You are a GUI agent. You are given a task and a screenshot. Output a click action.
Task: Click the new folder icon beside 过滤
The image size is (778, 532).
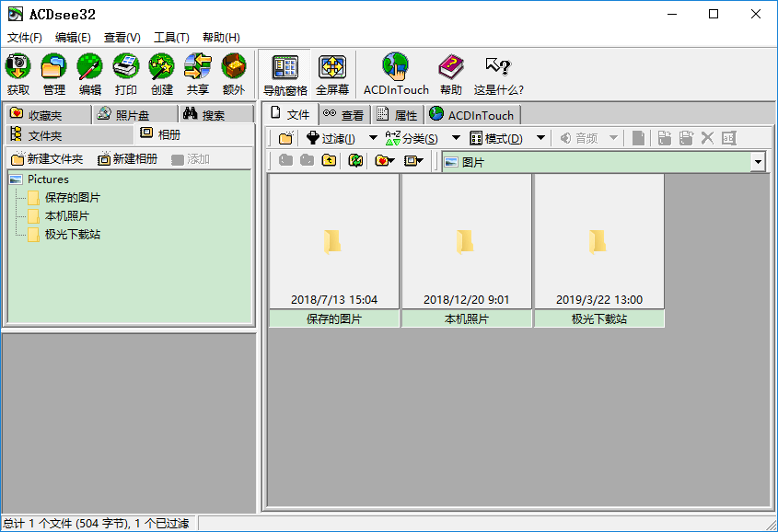click(x=285, y=138)
